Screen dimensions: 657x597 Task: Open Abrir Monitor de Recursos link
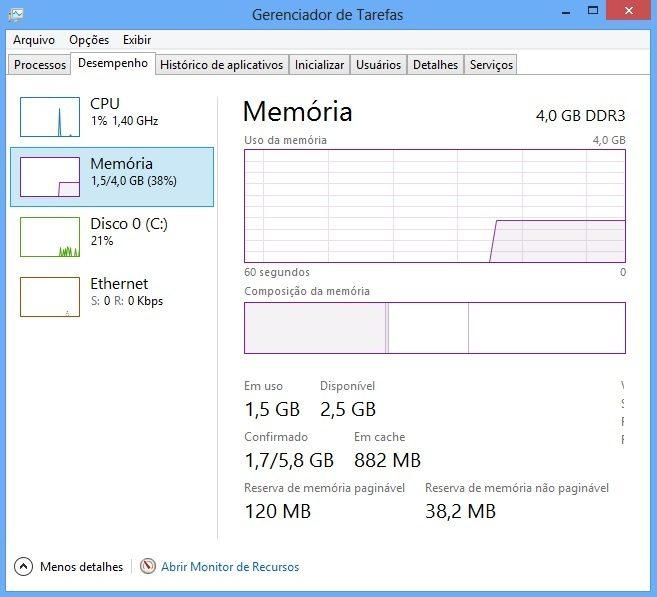(x=230, y=567)
